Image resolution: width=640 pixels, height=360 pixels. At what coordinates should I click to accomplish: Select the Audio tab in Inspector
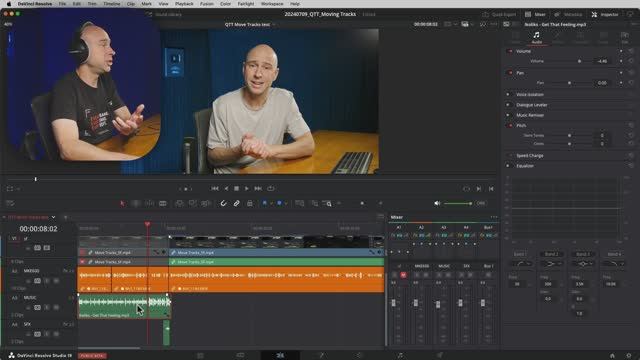pos(536,38)
